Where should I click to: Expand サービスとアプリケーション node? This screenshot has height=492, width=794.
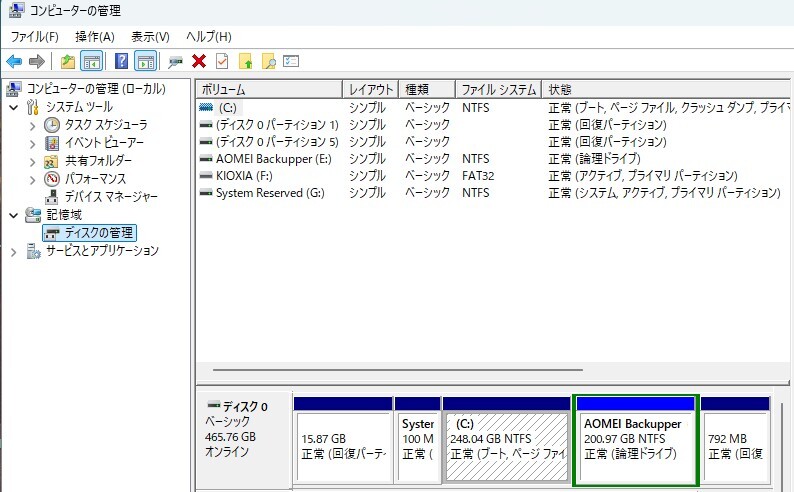coord(14,252)
